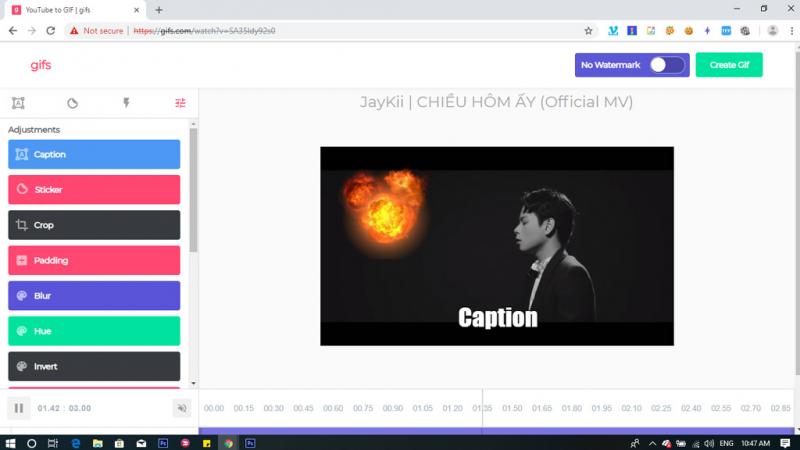Image resolution: width=800 pixels, height=450 pixels.
Task: Reload the page in Chrome
Action: pos(51,31)
